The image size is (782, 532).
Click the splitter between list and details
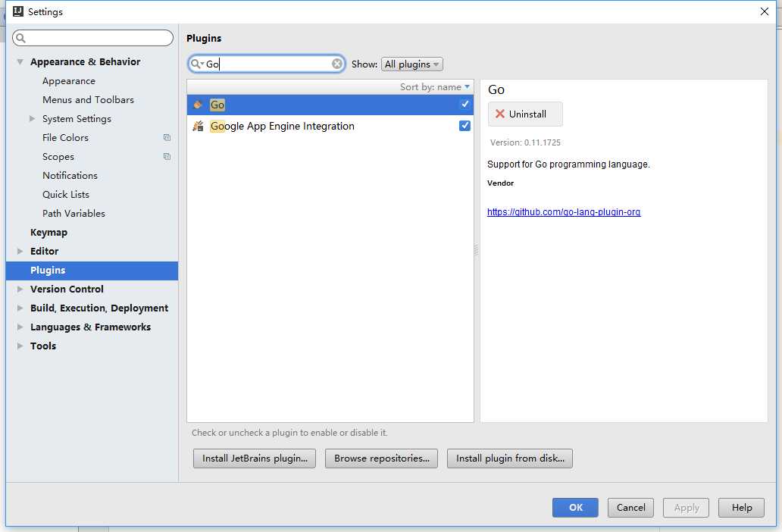point(477,250)
